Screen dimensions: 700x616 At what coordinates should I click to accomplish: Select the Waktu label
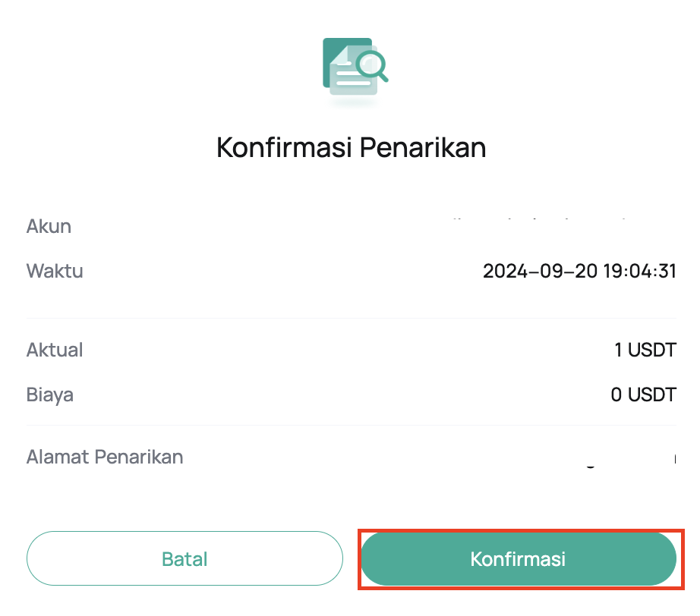coord(55,271)
